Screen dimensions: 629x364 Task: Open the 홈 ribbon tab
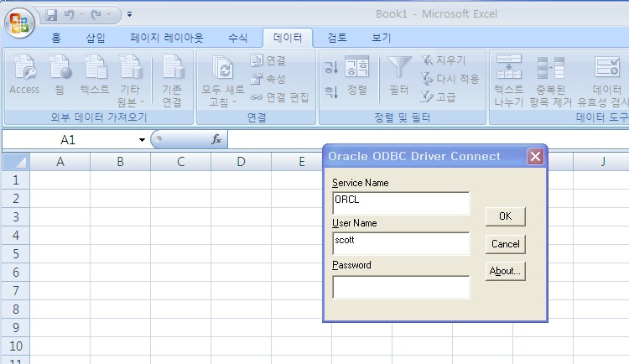point(56,38)
